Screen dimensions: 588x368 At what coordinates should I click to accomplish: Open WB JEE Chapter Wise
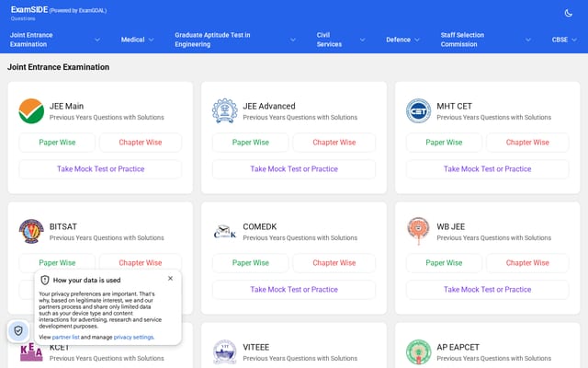[x=527, y=263]
